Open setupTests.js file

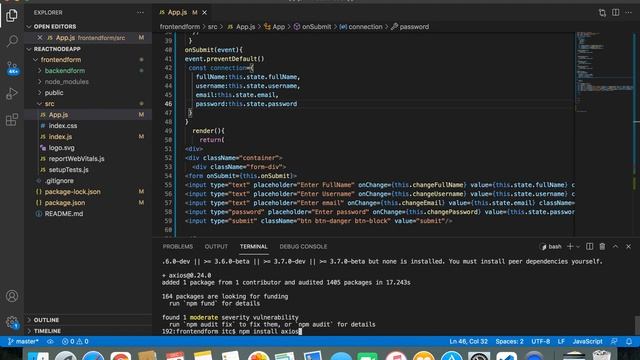click(x=88, y=170)
